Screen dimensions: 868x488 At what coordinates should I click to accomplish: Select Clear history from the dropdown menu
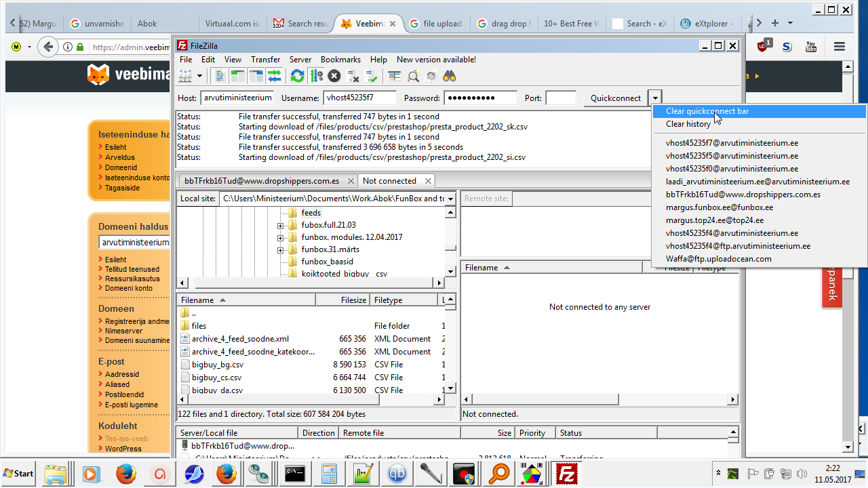688,124
